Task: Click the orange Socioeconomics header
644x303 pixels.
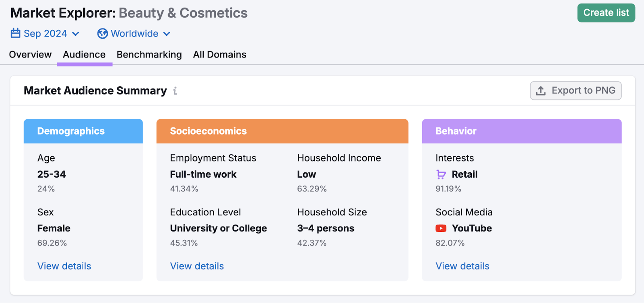Action: [282, 131]
